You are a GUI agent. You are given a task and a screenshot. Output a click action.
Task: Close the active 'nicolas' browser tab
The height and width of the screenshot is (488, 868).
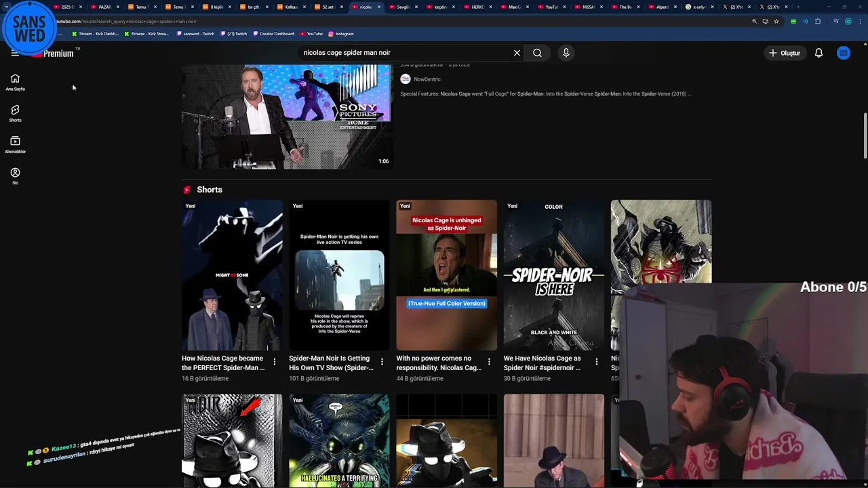tap(379, 7)
